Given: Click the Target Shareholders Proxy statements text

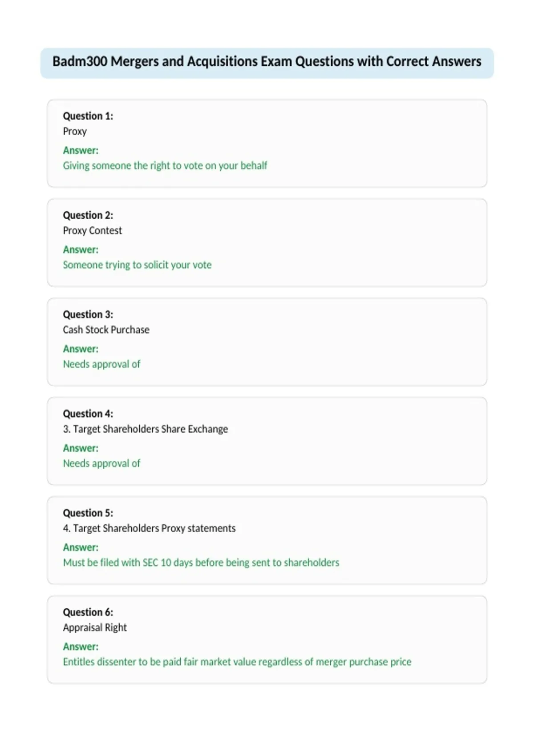Looking at the screenshot, I should tap(149, 528).
